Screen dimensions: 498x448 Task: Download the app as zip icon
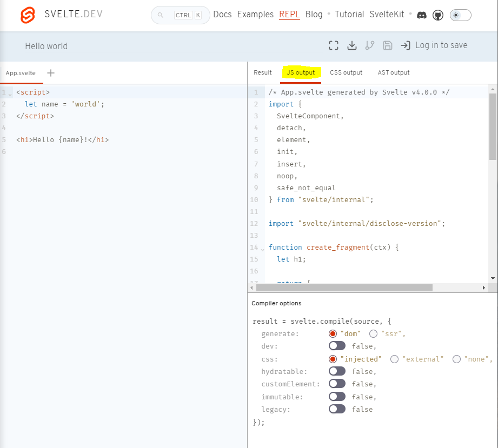(x=352, y=45)
